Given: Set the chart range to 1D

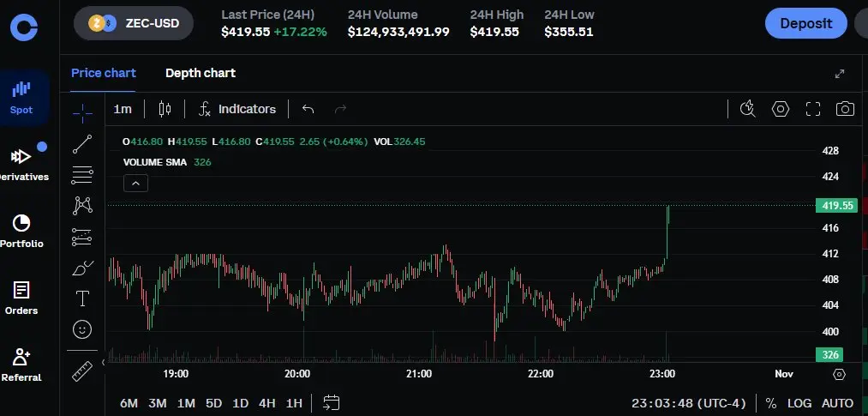Looking at the screenshot, I should pyautogui.click(x=240, y=403).
